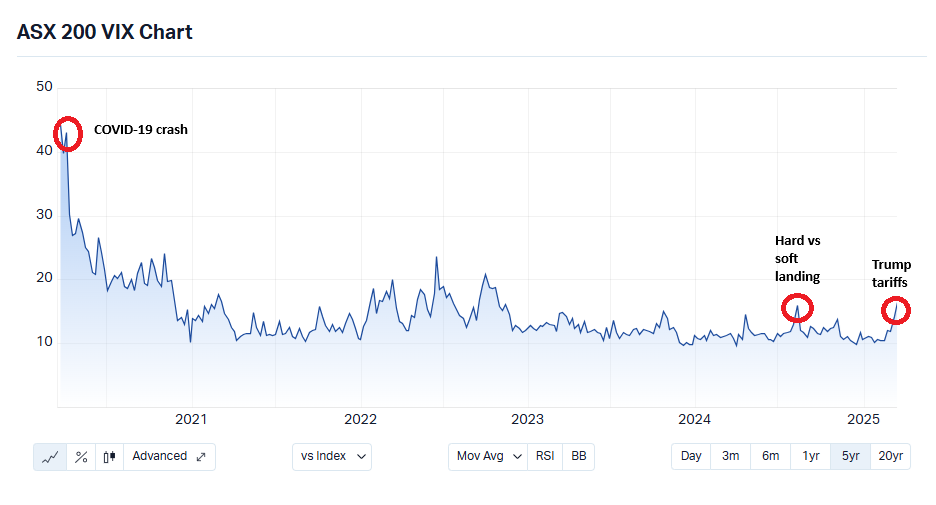The width and height of the screenshot is (936, 505).
Task: Toggle the BB Bollinger Bands indicator
Action: point(578,456)
